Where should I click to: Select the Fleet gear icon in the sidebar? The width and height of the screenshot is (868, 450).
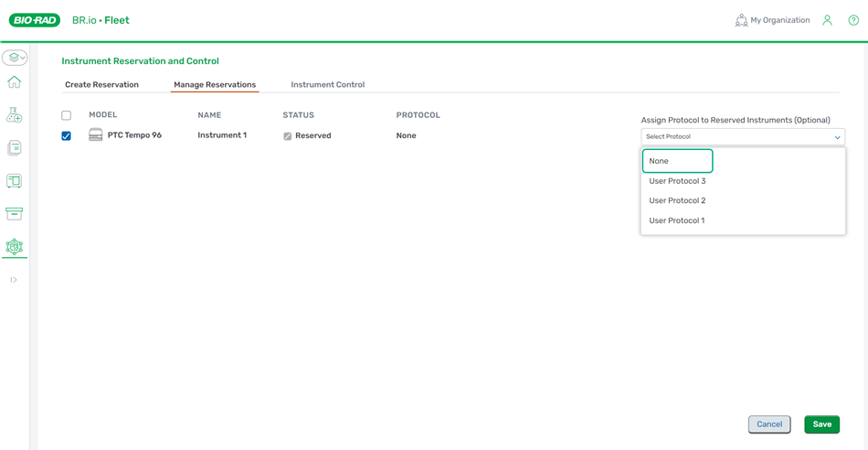pos(14,247)
